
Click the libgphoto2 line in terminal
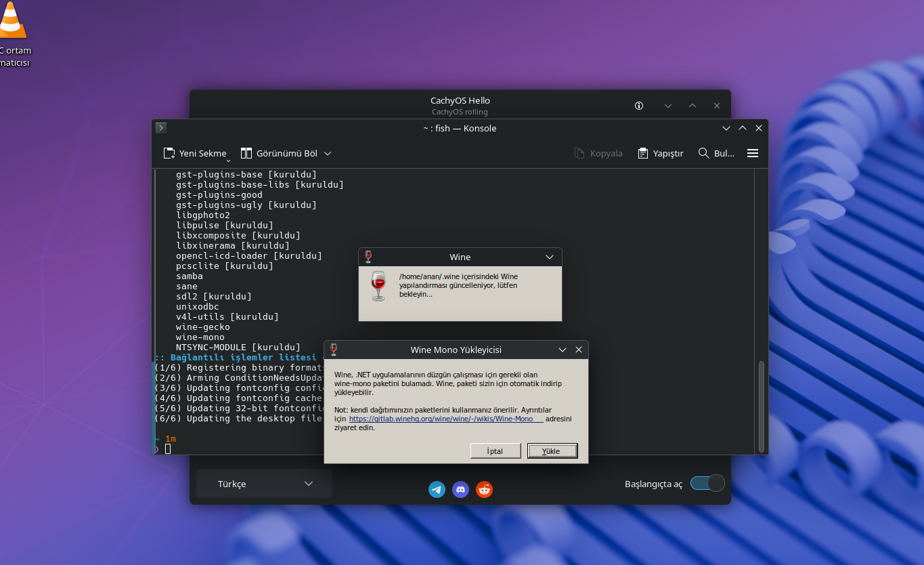tap(203, 215)
